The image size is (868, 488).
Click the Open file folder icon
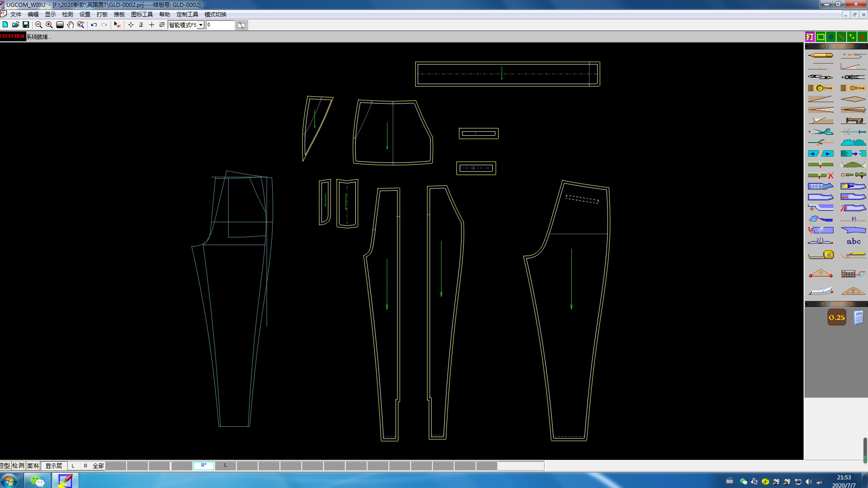coord(15,25)
